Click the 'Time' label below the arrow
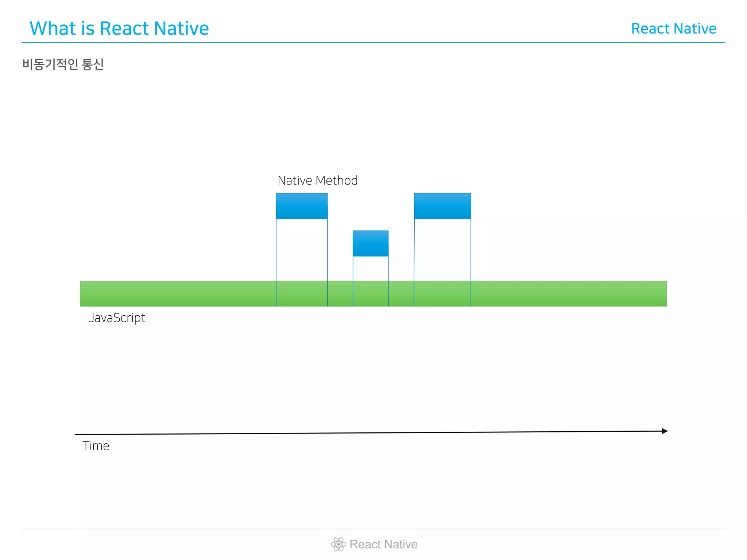 tap(96, 446)
